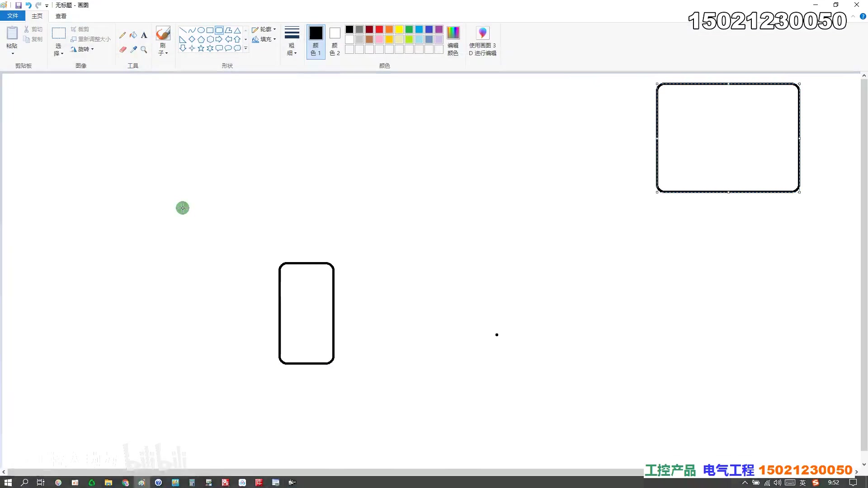Select the Magnifier tool

pos(144,49)
